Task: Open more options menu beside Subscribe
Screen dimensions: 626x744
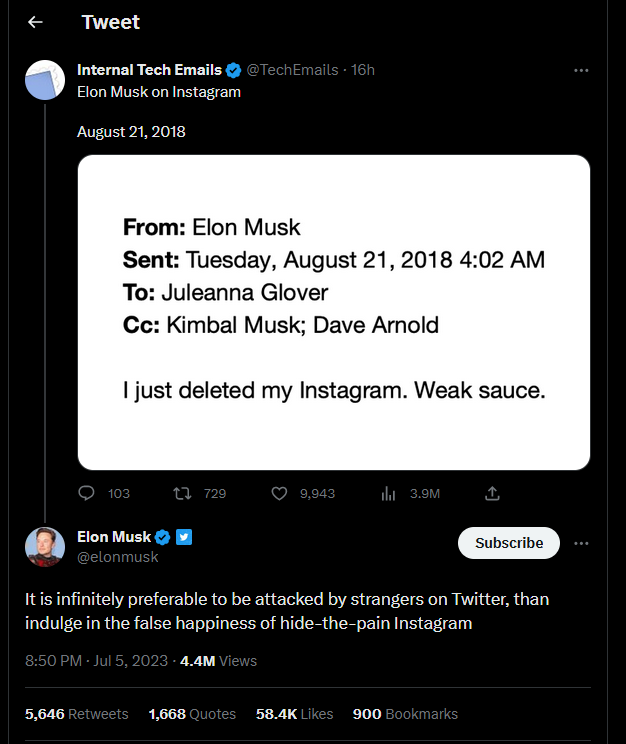Action: [581, 543]
